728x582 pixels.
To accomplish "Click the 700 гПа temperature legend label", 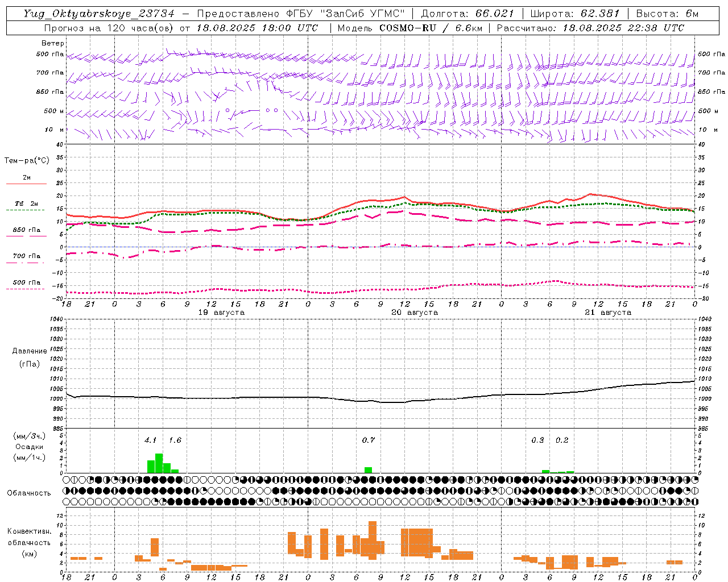I will 27,256.
